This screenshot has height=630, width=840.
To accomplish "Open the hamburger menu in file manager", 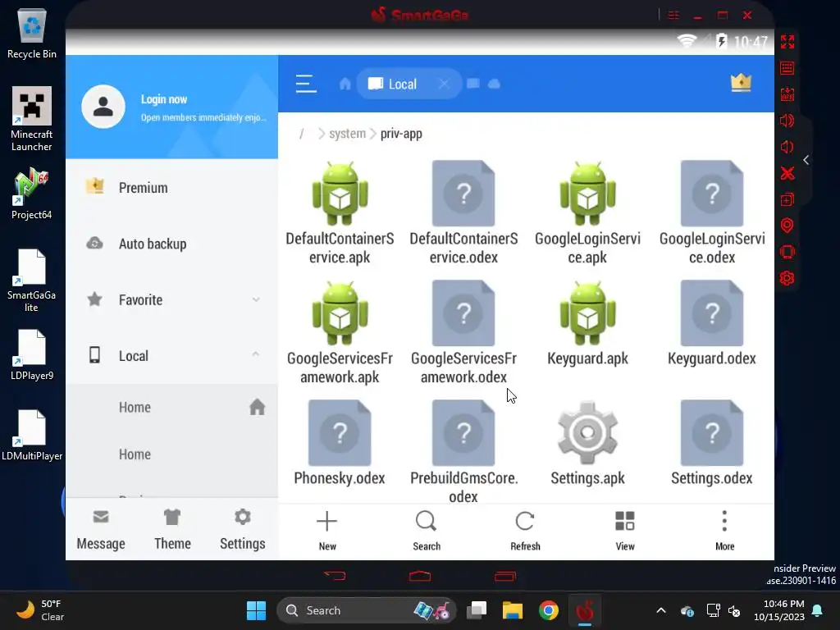I will [306, 84].
